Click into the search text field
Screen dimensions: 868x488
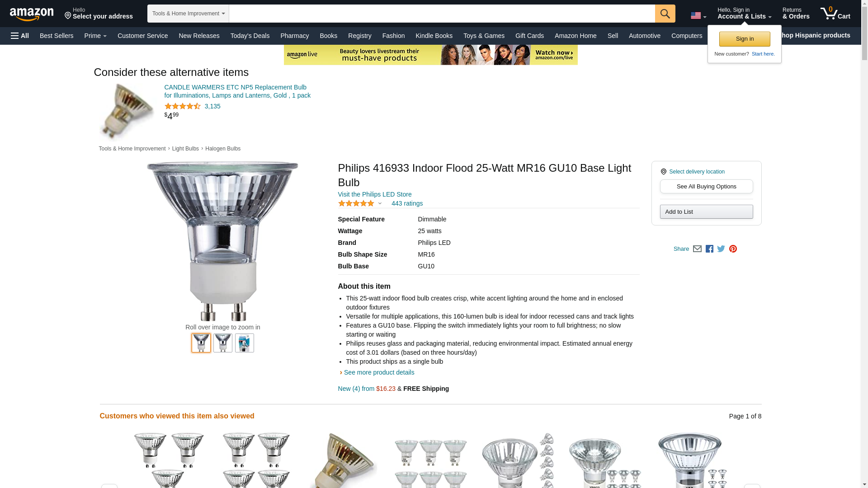(x=442, y=14)
